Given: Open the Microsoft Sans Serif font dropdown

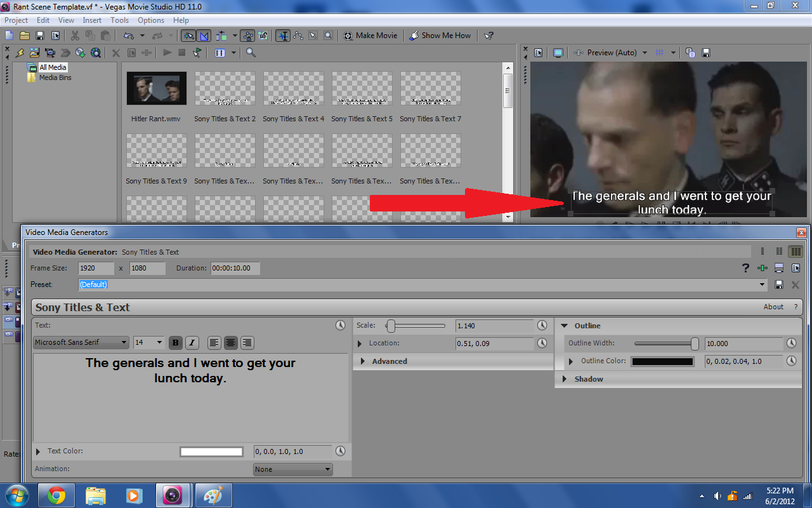Looking at the screenshot, I should pos(81,342).
